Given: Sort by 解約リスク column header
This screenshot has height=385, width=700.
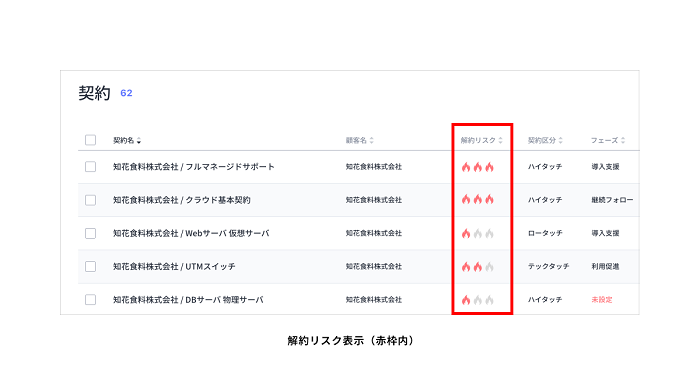Looking at the screenshot, I should [x=481, y=140].
